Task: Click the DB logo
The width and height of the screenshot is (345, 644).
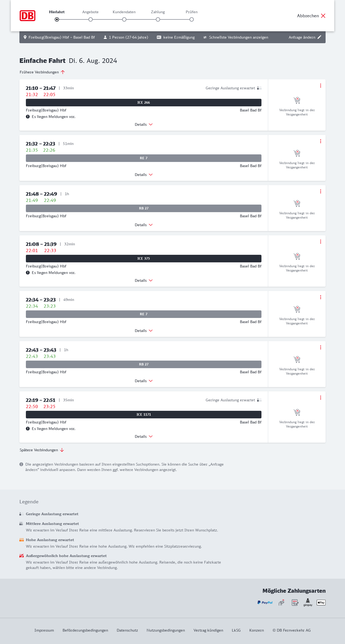Action: click(x=27, y=16)
